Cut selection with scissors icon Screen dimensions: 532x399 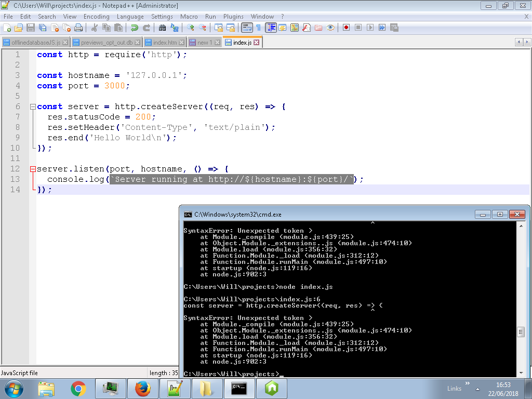pyautogui.click(x=95, y=28)
